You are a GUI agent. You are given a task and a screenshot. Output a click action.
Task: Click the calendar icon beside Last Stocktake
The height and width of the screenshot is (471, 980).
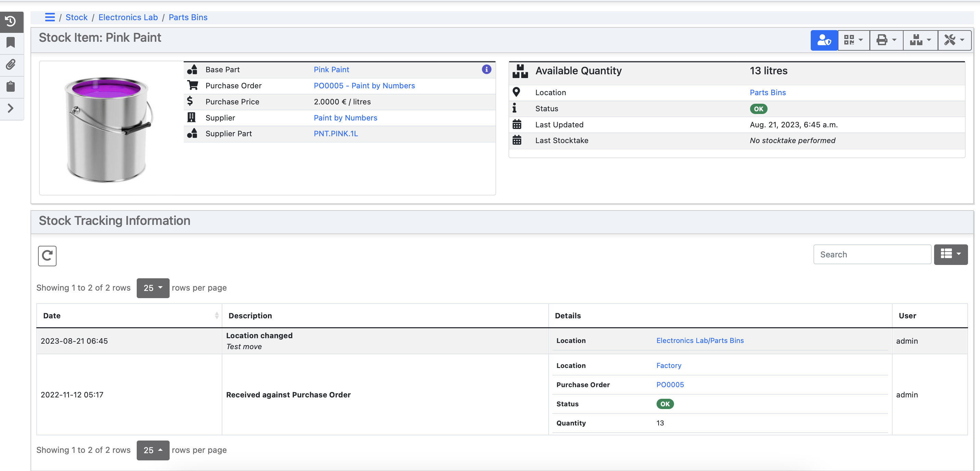(x=517, y=140)
